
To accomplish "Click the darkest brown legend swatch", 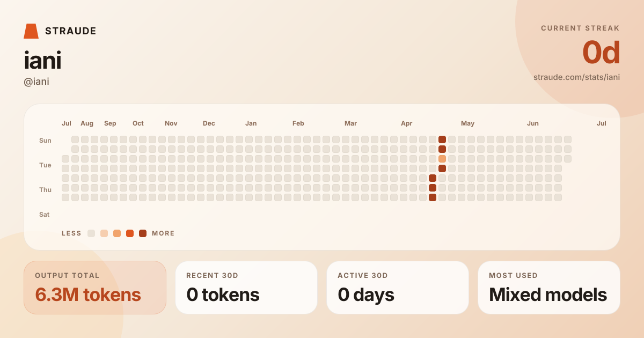I will 143,233.
